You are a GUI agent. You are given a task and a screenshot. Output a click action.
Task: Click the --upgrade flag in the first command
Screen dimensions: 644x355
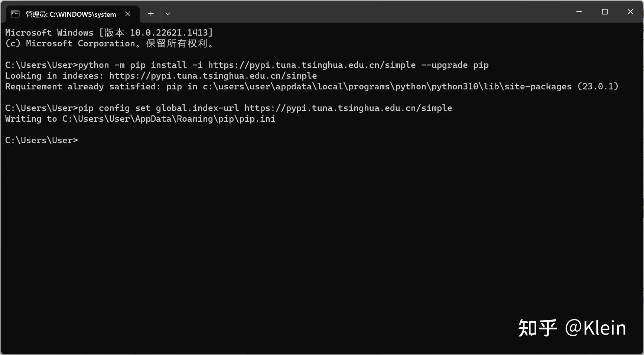click(x=444, y=65)
